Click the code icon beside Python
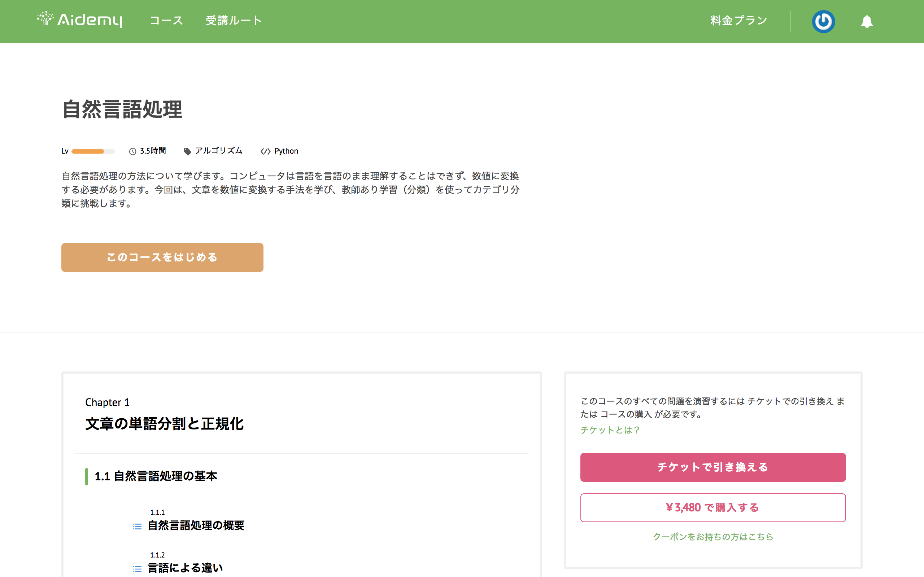Screen dimensions: 924x577 [265, 151]
